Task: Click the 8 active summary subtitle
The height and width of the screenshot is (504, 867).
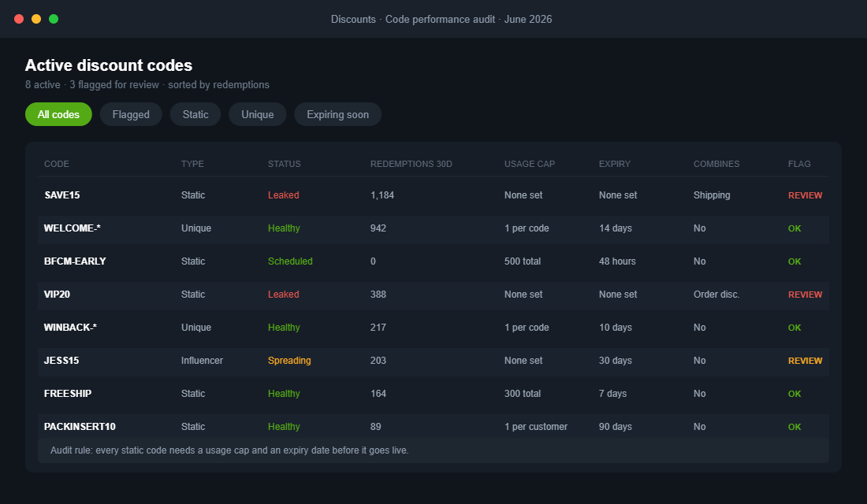Action: point(147,84)
